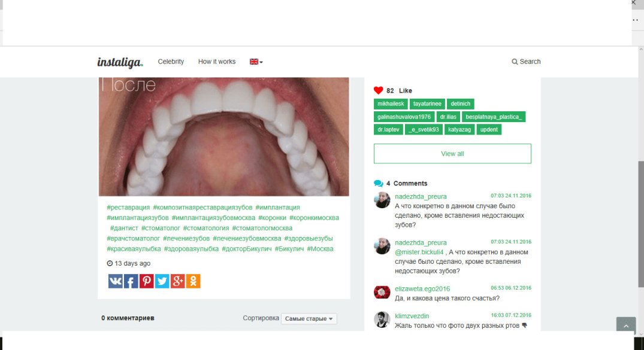Click back-to-top arrow button

626,325
